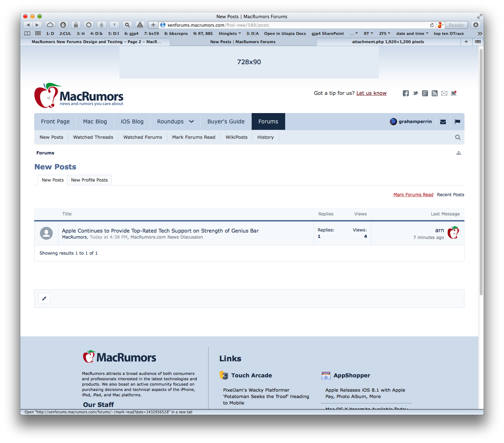Click the underlined Mark Forums Read link

(x=413, y=195)
